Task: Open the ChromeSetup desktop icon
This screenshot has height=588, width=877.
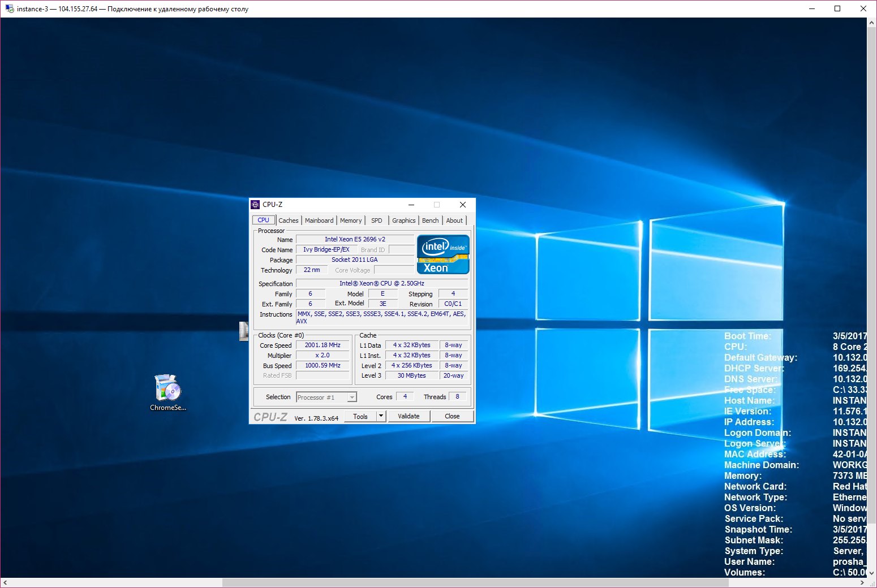Action: tap(168, 392)
